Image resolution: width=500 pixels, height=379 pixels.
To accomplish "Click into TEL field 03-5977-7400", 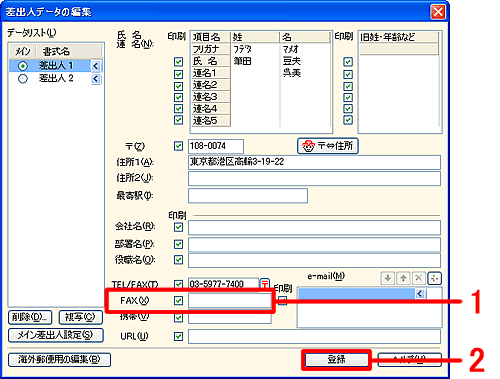I will 223,284.
